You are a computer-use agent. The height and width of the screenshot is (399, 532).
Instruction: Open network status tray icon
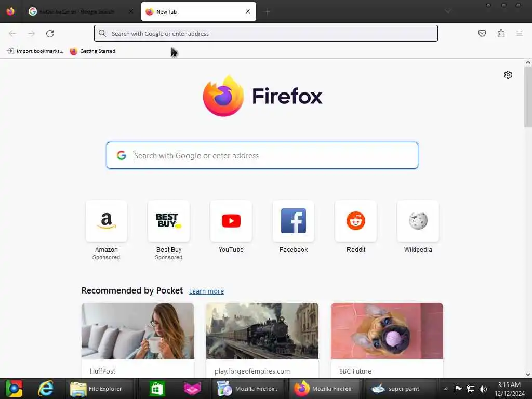(470, 389)
